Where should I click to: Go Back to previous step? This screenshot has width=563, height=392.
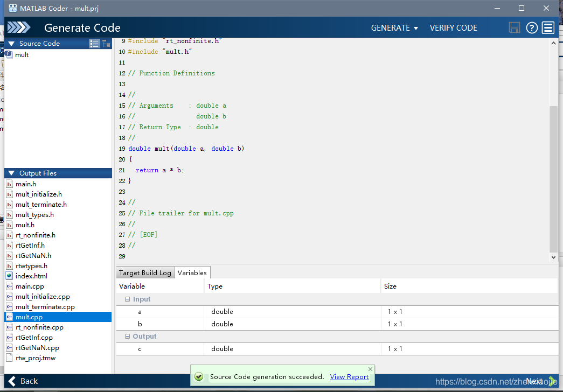coord(23,381)
